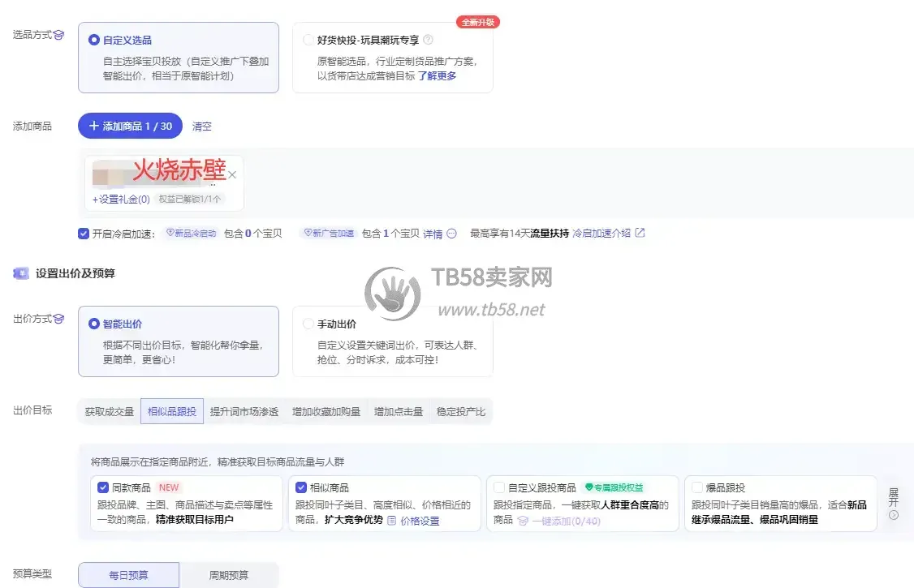Select the 增加收藏加购量 tab
Image resolution: width=914 pixels, height=588 pixels.
tap(326, 412)
